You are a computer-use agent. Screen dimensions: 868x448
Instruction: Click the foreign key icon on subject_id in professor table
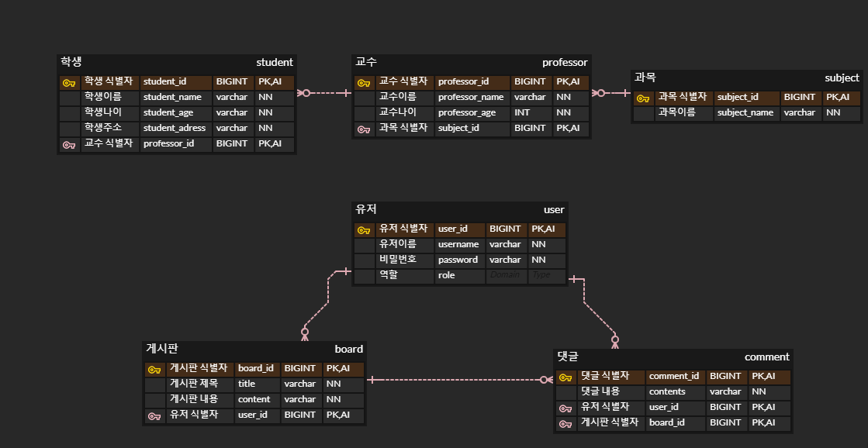(x=365, y=128)
